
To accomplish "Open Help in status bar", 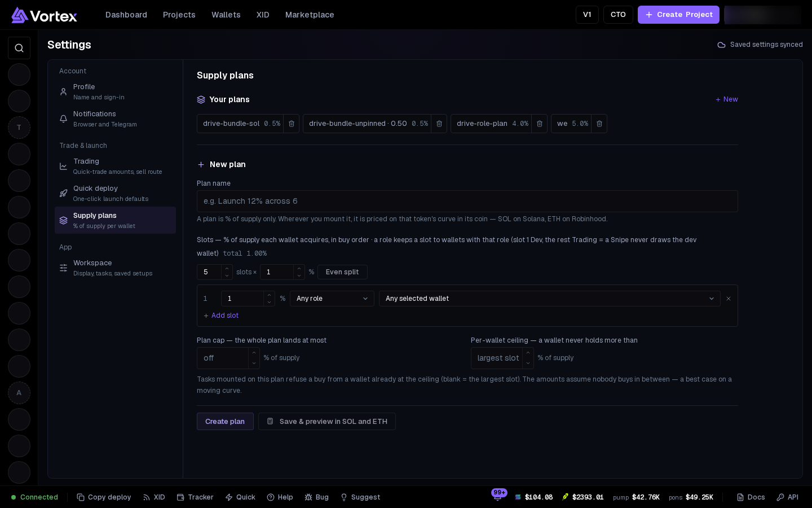I will (x=280, y=497).
